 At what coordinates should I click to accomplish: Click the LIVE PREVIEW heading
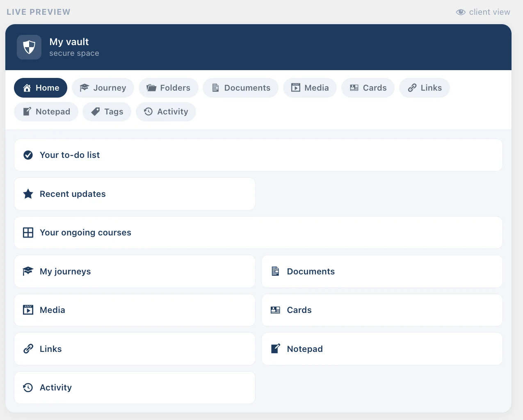(39, 12)
